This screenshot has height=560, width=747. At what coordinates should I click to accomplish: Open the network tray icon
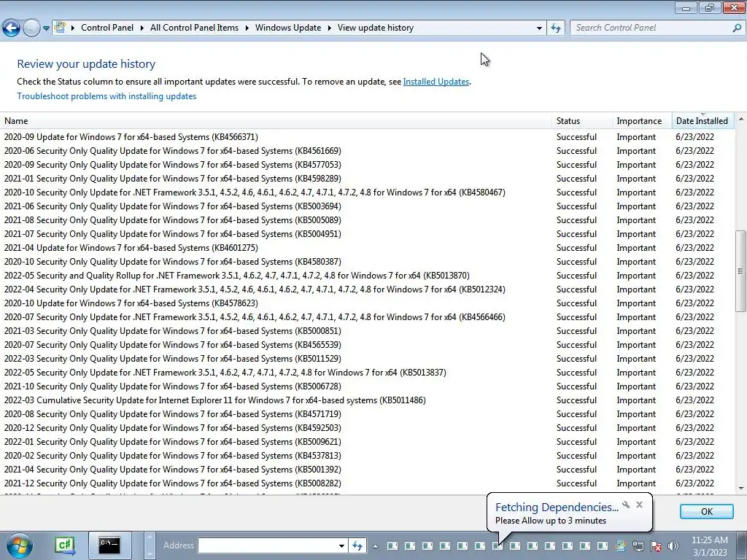pyautogui.click(x=638, y=546)
